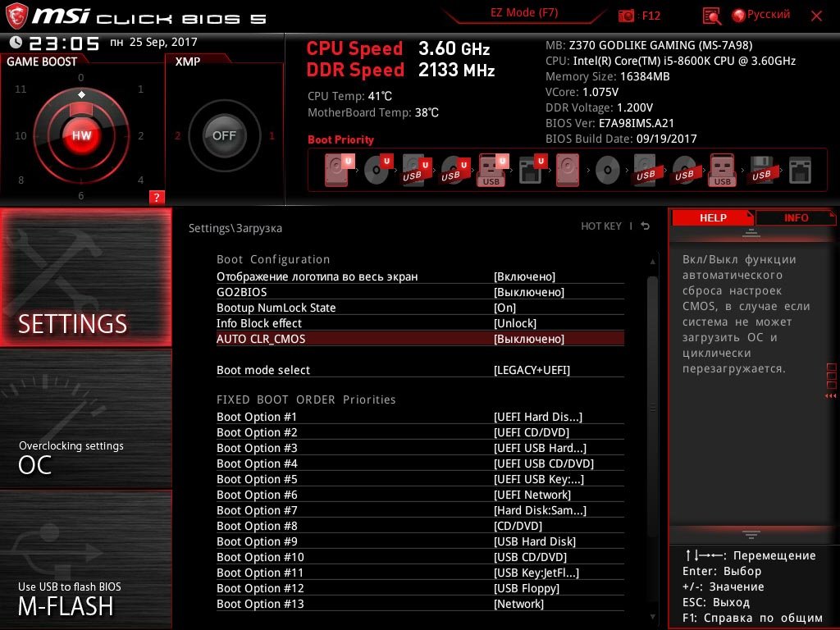Click the UEFI hard disk boot priority icon
840x630 pixels.
(339, 171)
